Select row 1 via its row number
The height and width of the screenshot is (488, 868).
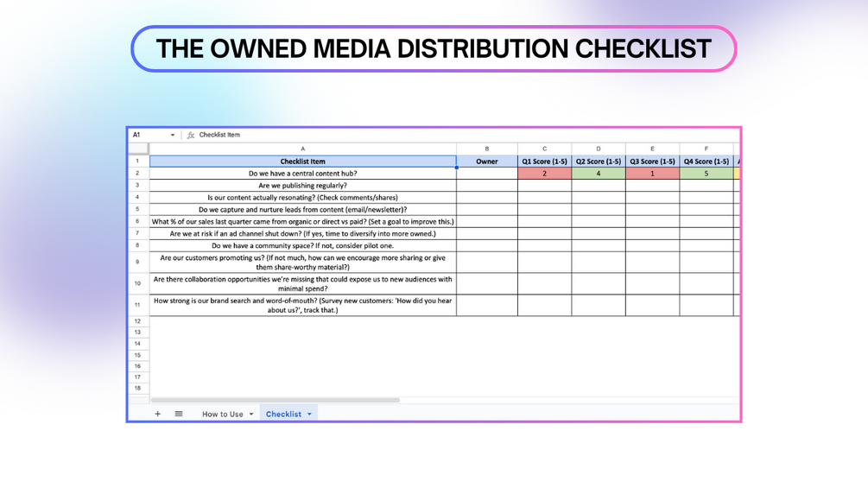(x=138, y=162)
